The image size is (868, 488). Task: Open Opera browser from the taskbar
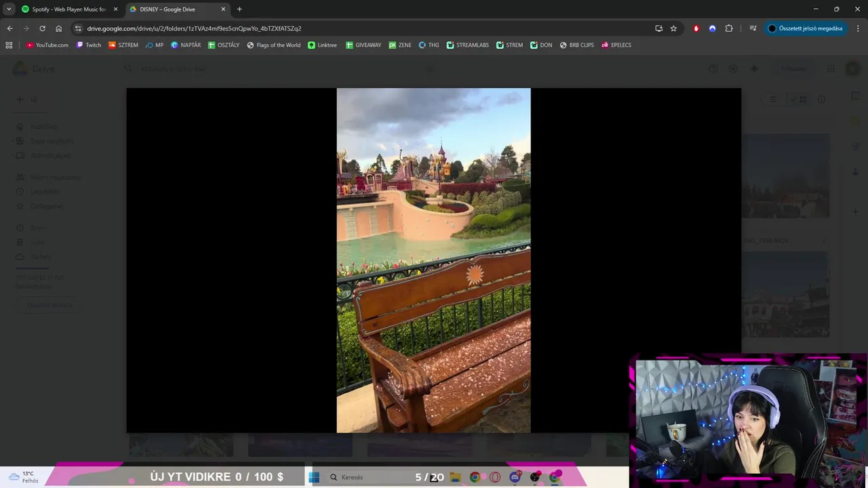tap(495, 477)
